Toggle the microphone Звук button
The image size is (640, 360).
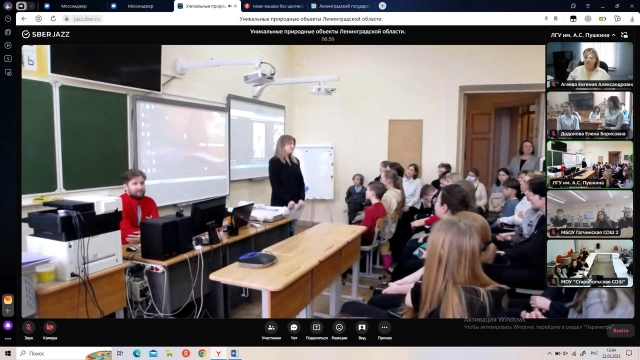click(x=28, y=331)
